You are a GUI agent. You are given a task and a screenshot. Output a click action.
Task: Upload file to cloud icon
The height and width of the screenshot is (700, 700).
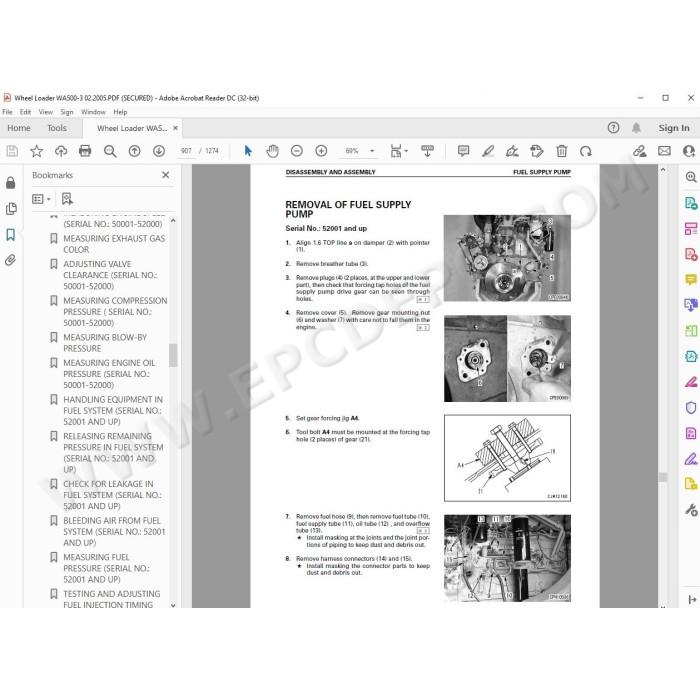point(61,151)
